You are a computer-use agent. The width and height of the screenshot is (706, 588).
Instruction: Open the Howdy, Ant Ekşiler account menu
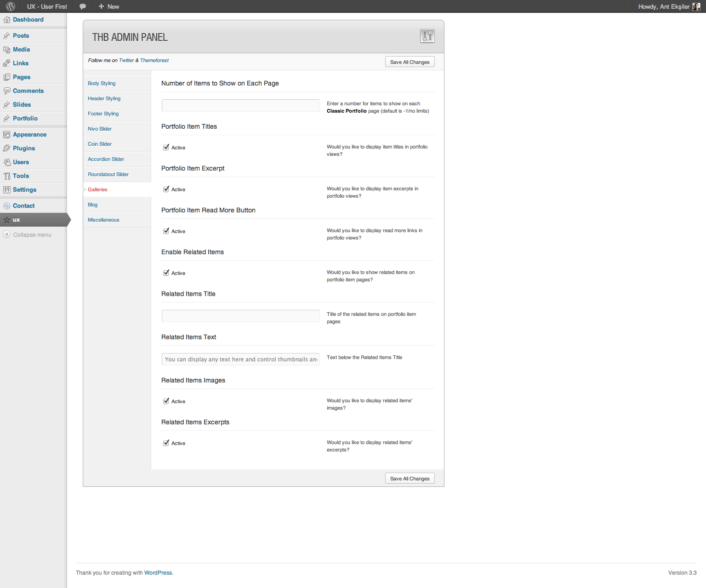(663, 6)
